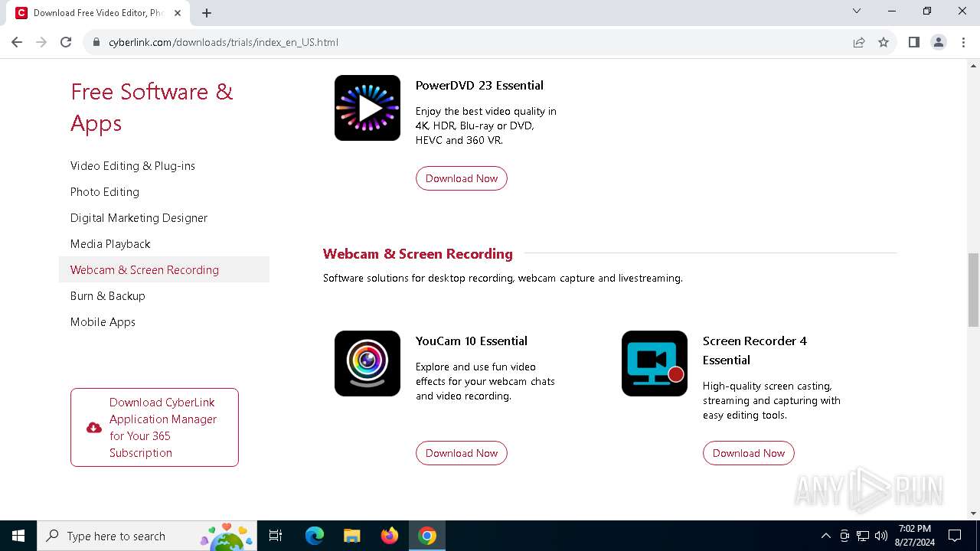
Task: Click the taskbar clock showing 7:02 PM
Action: tap(914, 536)
